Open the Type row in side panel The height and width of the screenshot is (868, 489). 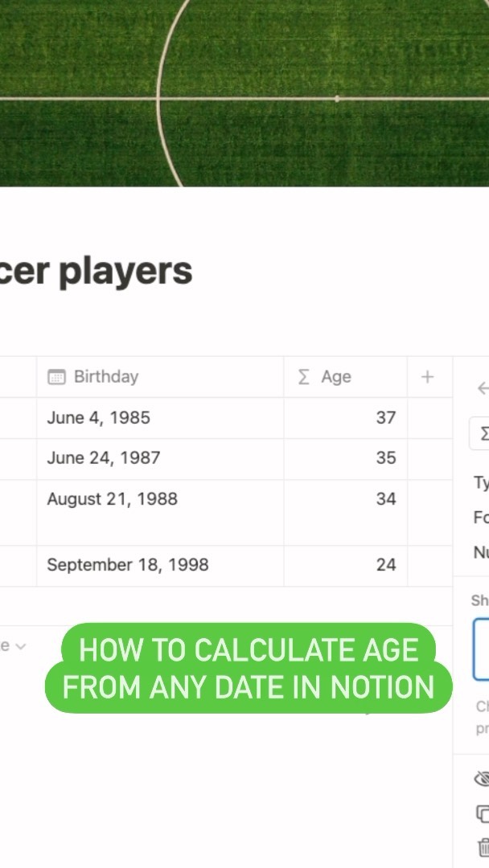[x=481, y=482]
